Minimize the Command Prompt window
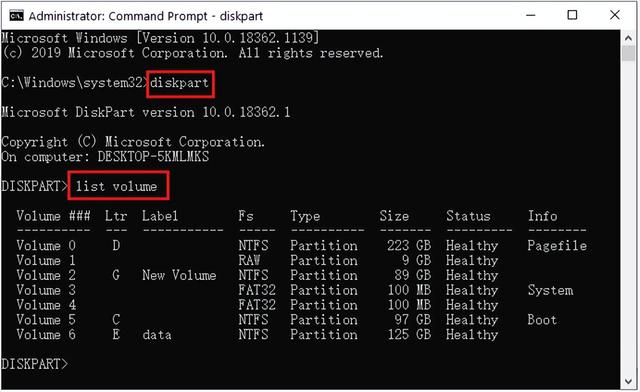The width and height of the screenshot is (640, 392). coord(531,15)
